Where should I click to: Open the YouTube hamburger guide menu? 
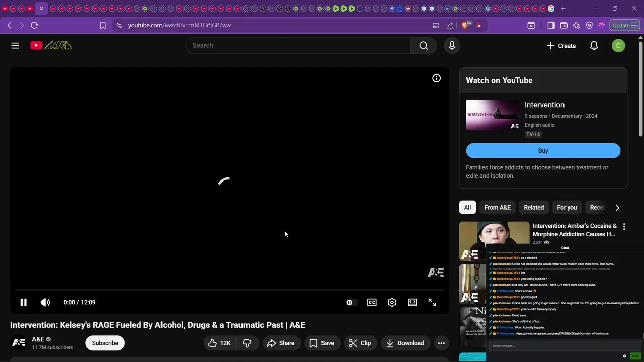(15, 46)
